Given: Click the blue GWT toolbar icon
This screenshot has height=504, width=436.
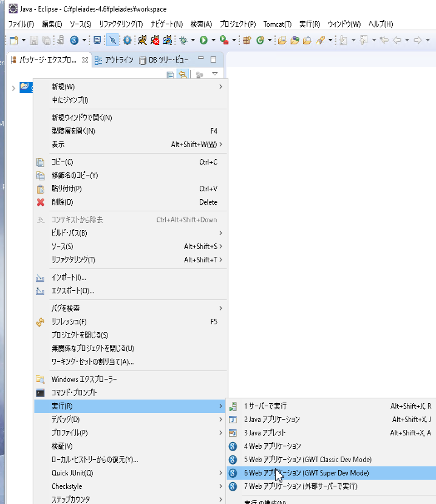Looking at the screenshot, I should (74, 40).
